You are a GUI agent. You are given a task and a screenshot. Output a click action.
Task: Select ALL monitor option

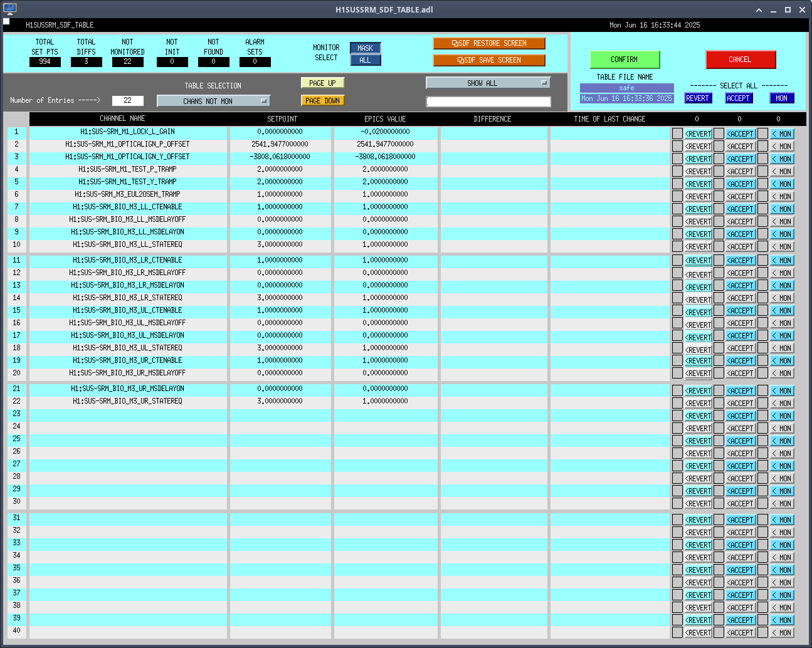pos(365,60)
